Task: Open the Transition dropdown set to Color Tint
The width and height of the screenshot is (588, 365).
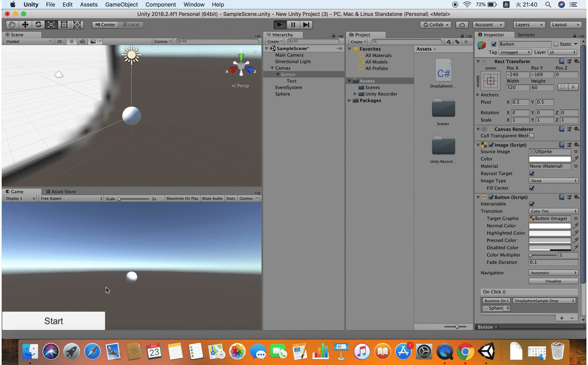Action: [553, 211]
